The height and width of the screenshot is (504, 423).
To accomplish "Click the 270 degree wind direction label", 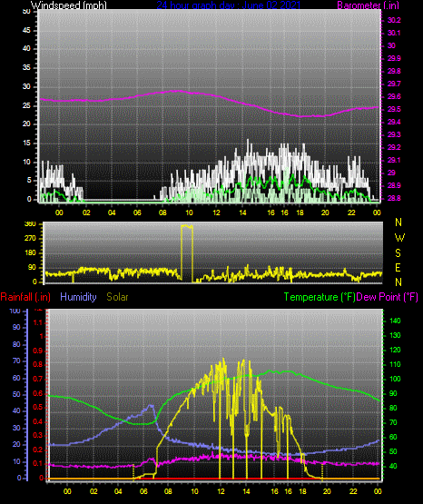I will (30, 239).
